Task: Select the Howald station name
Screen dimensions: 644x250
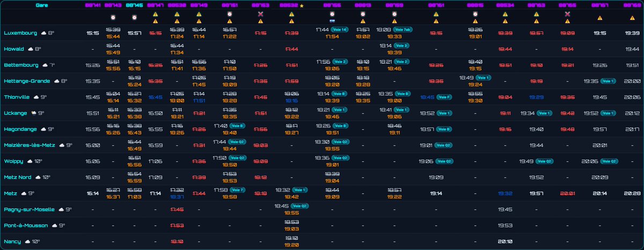Action: (13, 49)
